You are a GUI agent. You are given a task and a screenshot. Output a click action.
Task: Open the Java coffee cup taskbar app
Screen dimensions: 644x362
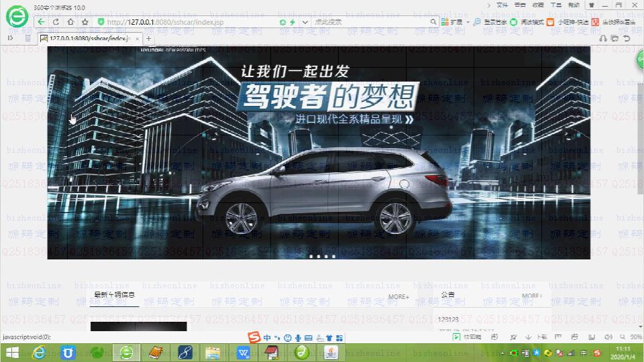coord(331,353)
